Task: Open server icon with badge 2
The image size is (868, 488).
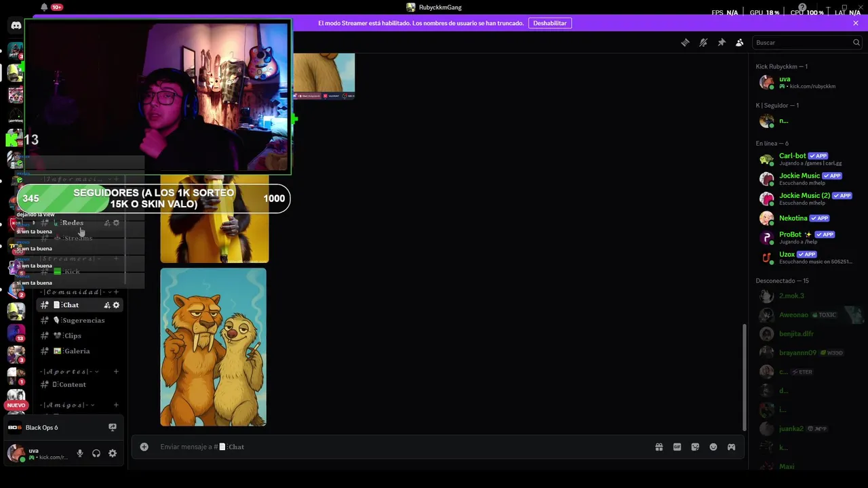Action: coord(16,289)
